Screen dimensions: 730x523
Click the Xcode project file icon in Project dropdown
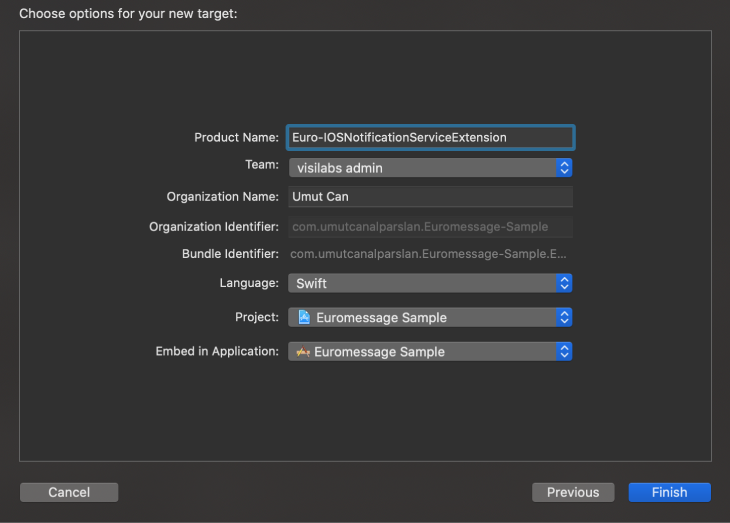coord(304,317)
